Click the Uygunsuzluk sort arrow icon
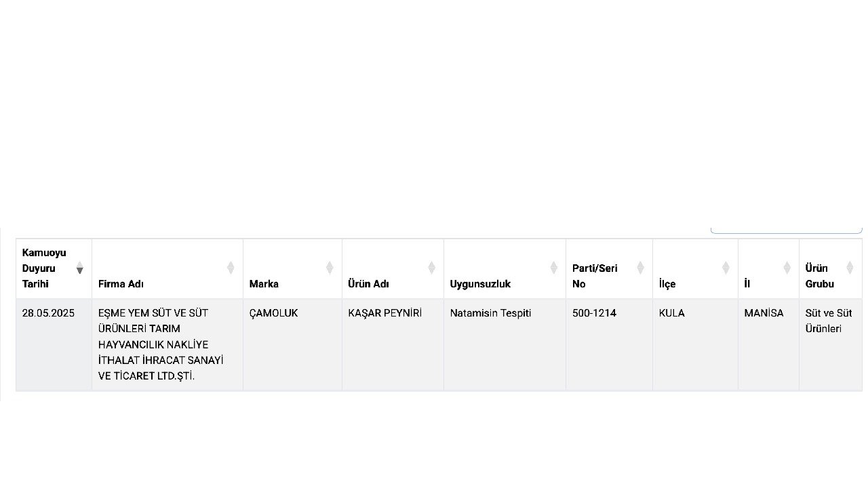The width and height of the screenshot is (868, 488). (553, 268)
